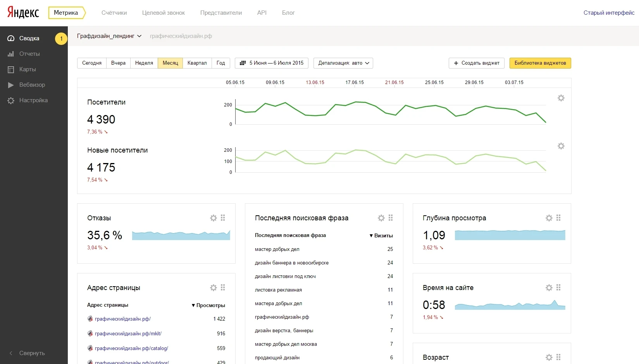
Task: Click drag handle icon of Отказы widget
Action: 223,218
